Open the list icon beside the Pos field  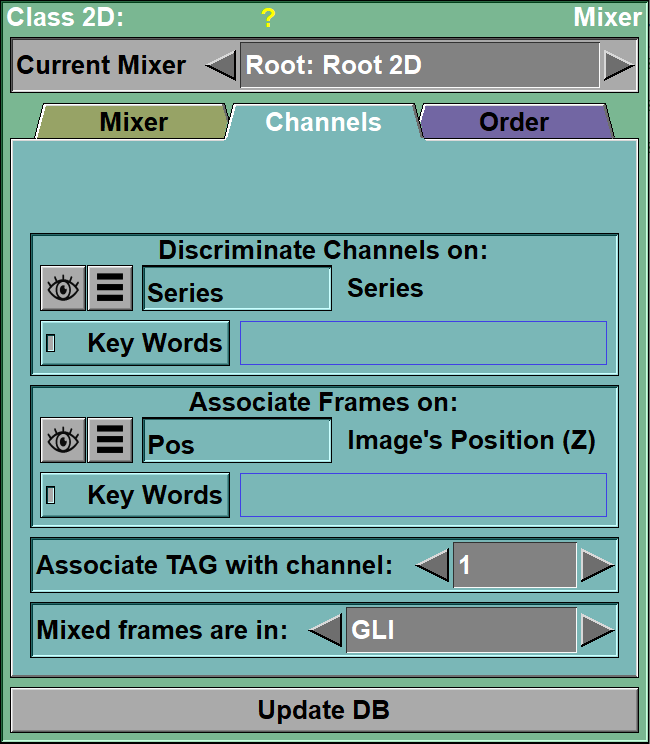click(110, 441)
